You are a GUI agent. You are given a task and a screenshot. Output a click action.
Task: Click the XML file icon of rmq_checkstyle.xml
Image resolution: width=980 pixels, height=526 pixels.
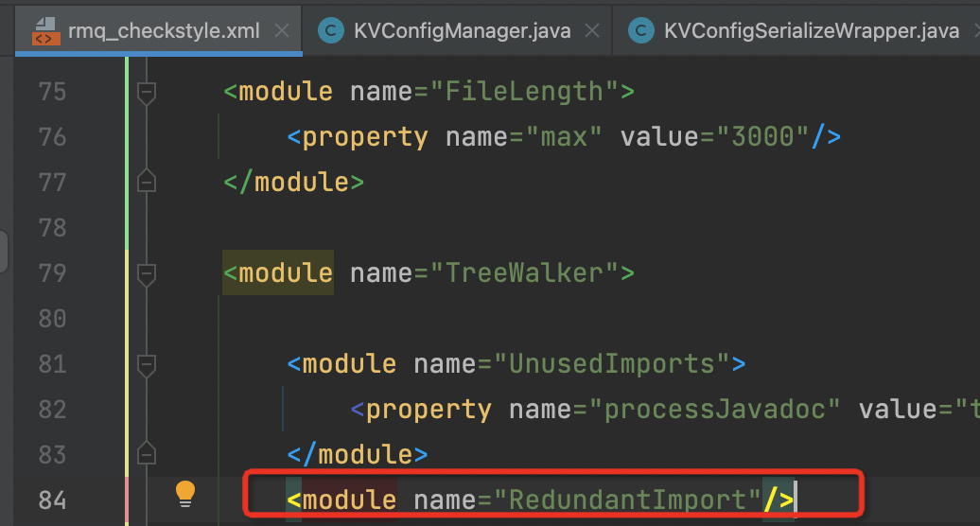(46, 30)
